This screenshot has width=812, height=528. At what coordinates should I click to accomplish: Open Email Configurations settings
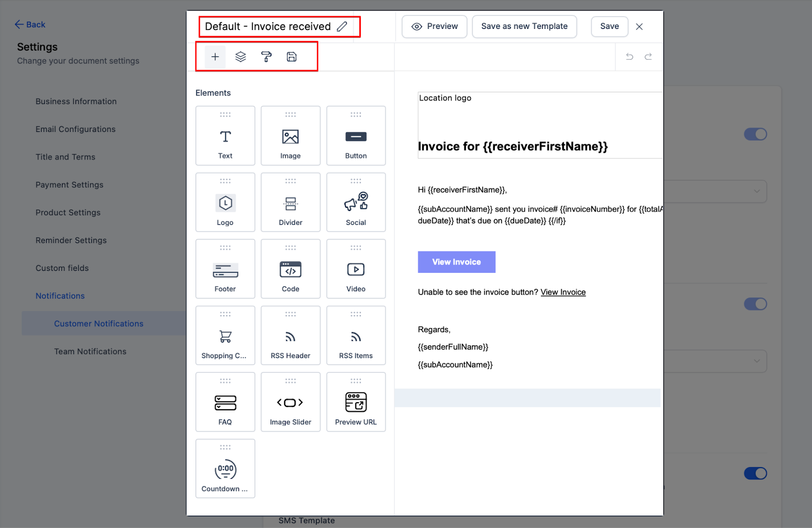point(76,129)
